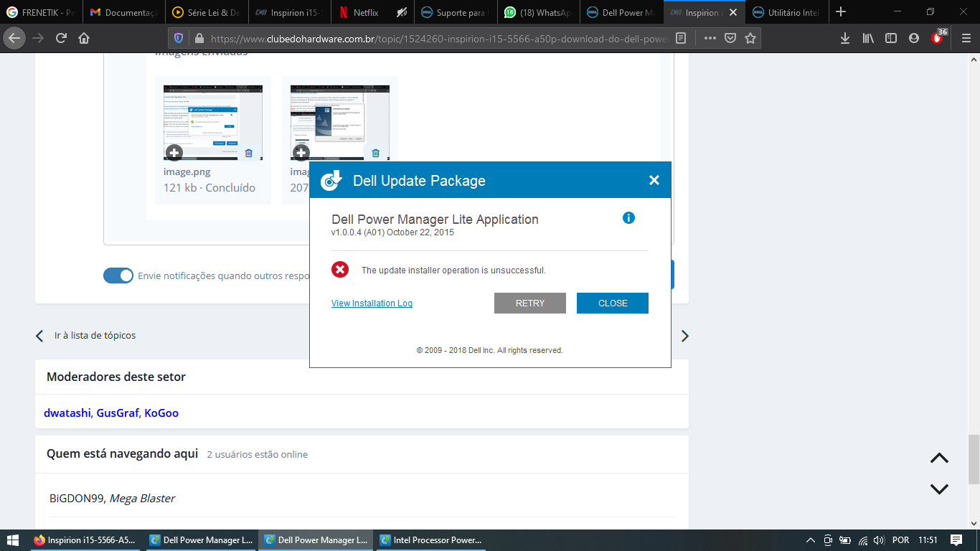Open the uBlock extension with 36 badge

click(x=938, y=37)
